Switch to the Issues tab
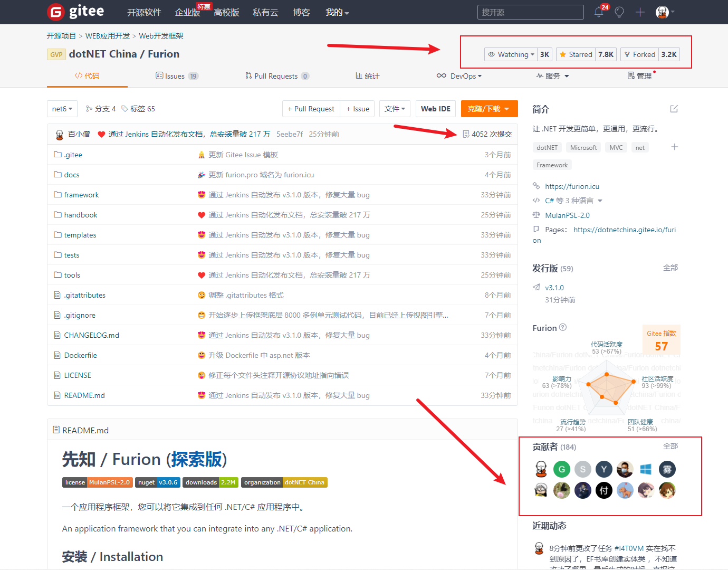Image resolution: width=728 pixels, height=570 pixels. [x=176, y=75]
